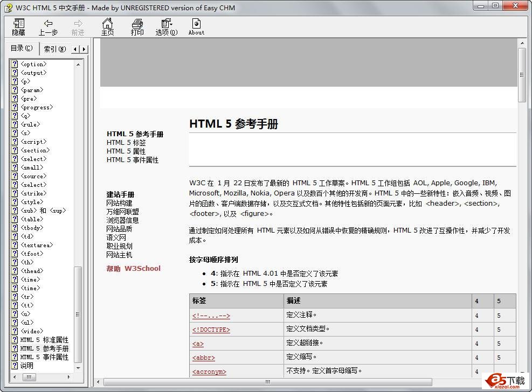Open the <video> topic
Screen dimensions: 532x392
[x=32, y=331]
